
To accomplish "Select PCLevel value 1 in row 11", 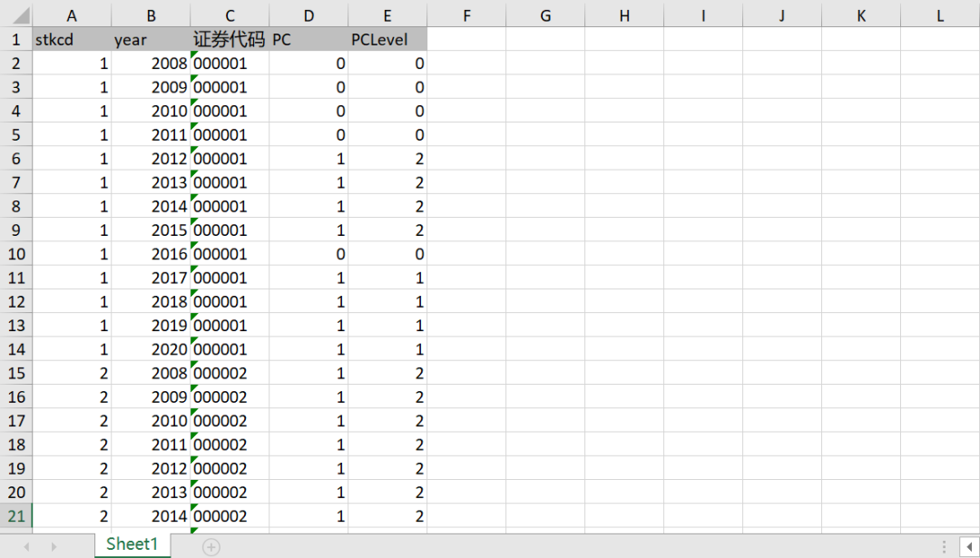I will coord(387,278).
